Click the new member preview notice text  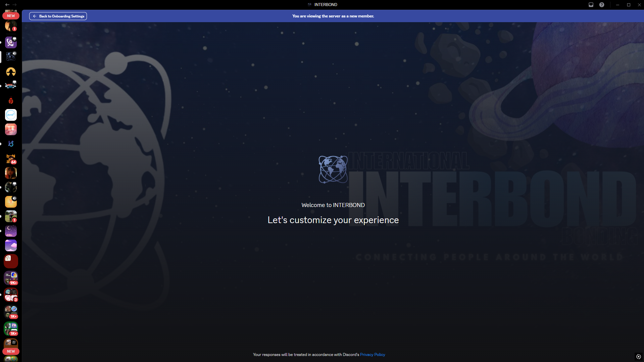click(333, 16)
